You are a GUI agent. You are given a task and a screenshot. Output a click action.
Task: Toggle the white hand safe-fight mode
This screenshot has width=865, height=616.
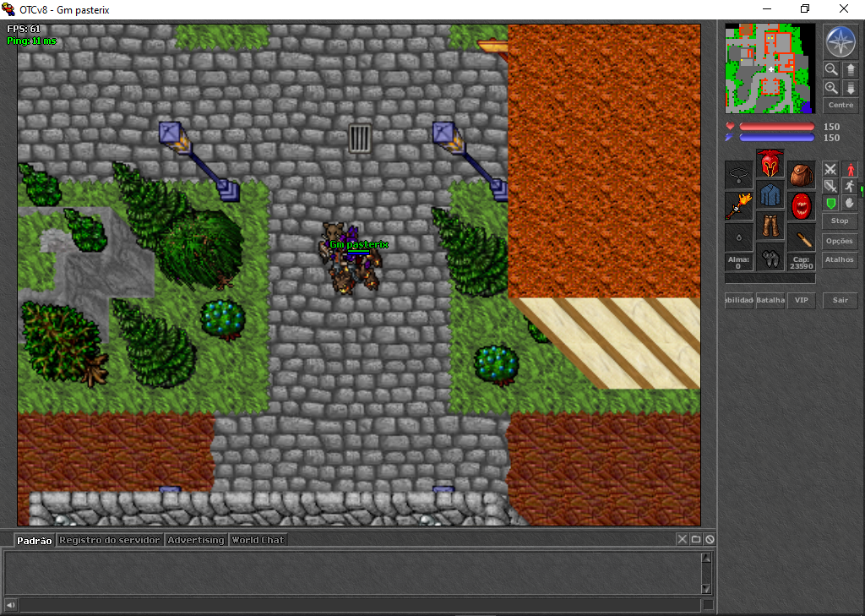pos(850,203)
